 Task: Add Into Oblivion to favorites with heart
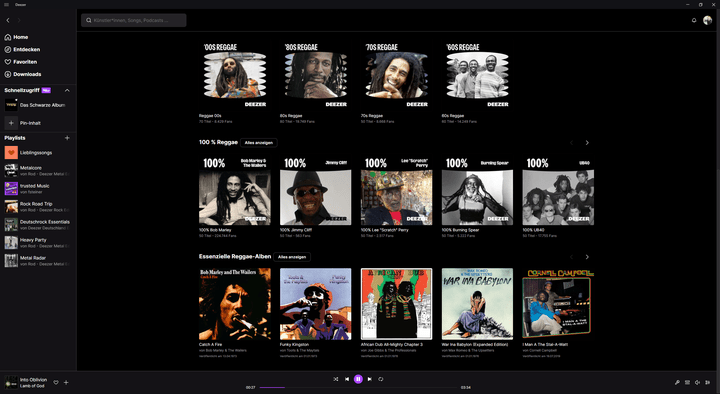tap(56, 383)
